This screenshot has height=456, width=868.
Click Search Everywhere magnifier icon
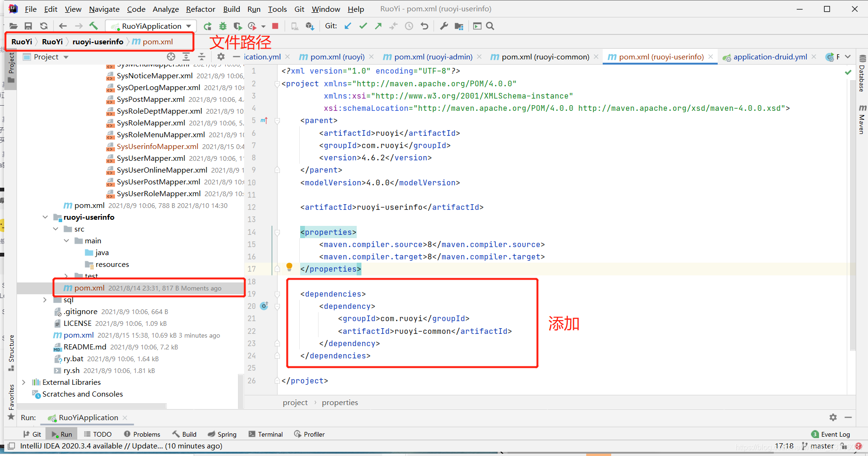point(490,26)
